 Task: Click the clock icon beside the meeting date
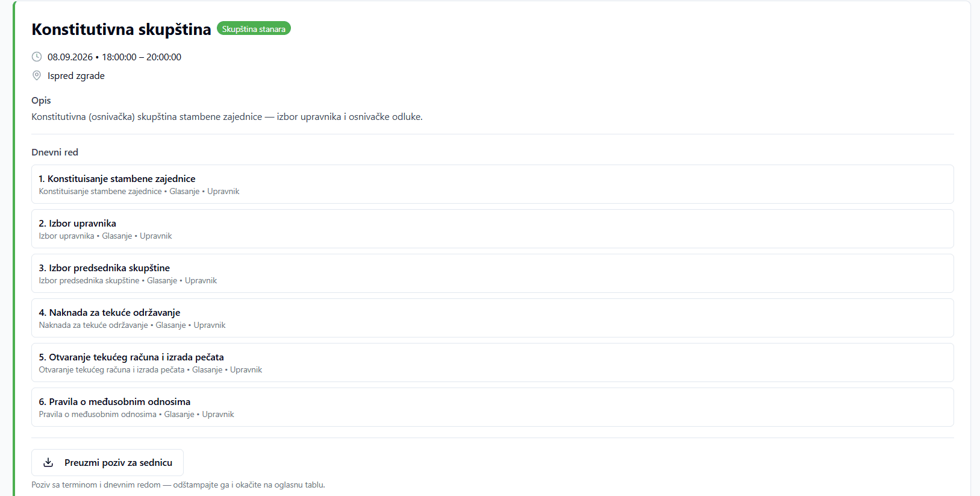[37, 57]
